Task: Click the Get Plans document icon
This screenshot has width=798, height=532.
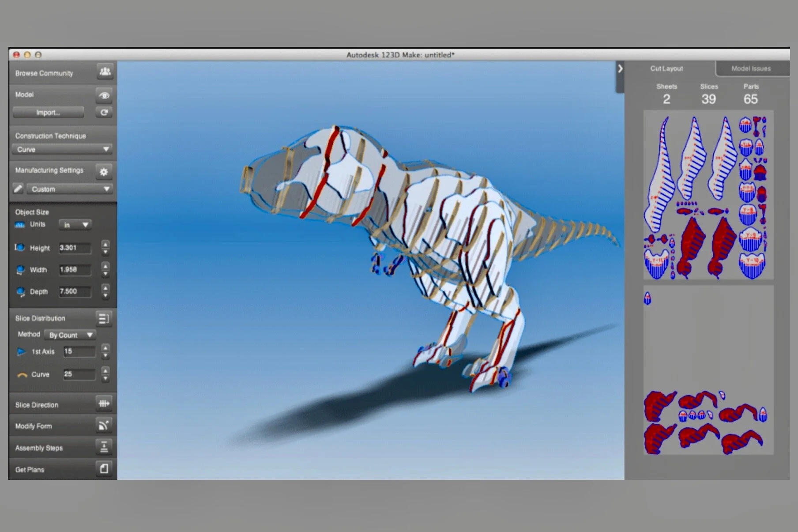Action: [104, 469]
